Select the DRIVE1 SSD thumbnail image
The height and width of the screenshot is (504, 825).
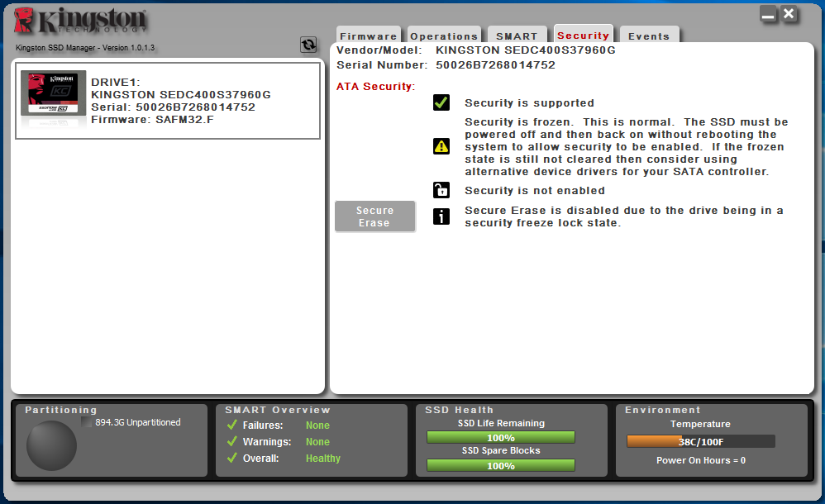pyautogui.click(x=53, y=93)
